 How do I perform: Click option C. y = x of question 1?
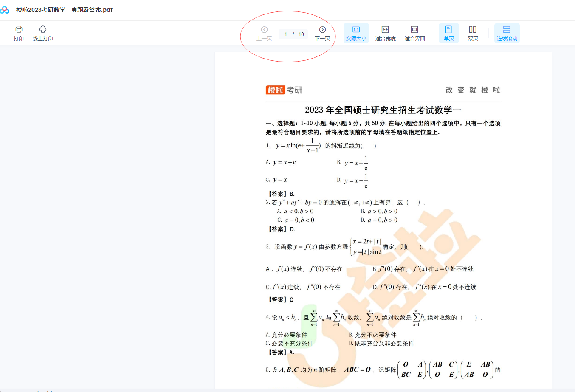pos(276,180)
